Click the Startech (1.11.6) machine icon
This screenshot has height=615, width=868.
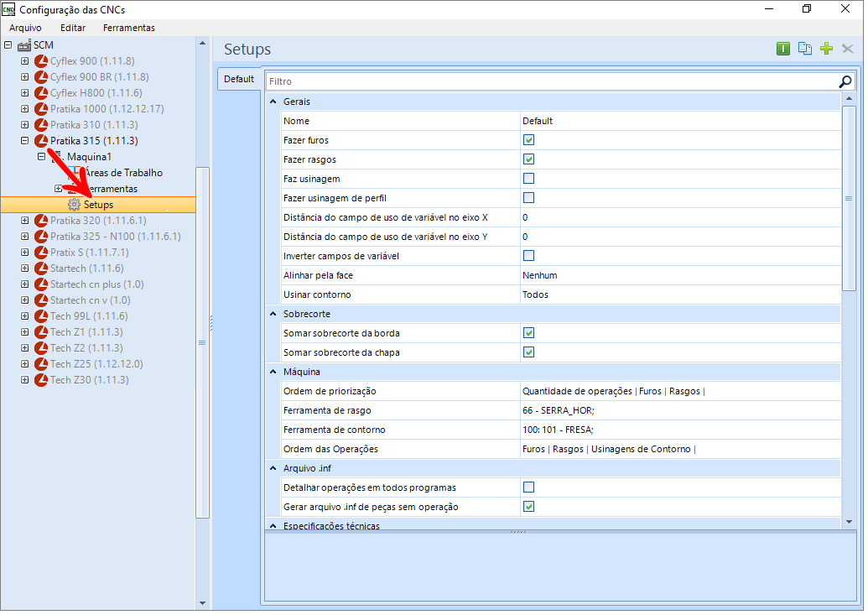41,269
